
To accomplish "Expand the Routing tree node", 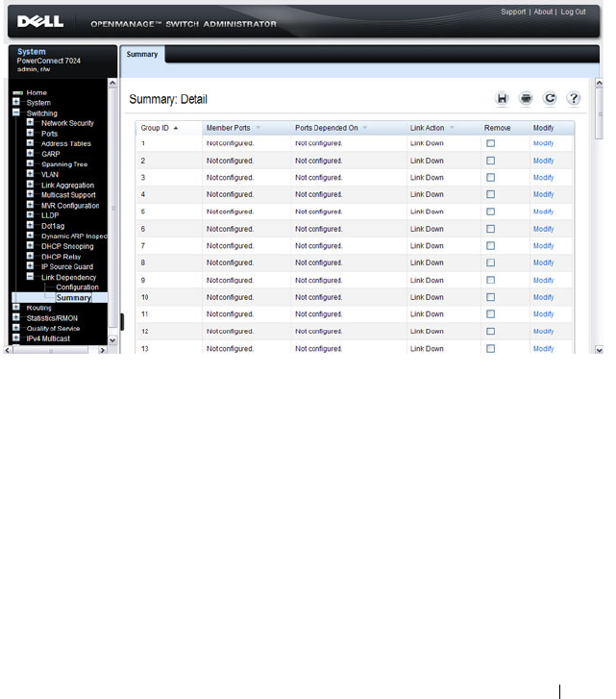I will click(x=16, y=307).
